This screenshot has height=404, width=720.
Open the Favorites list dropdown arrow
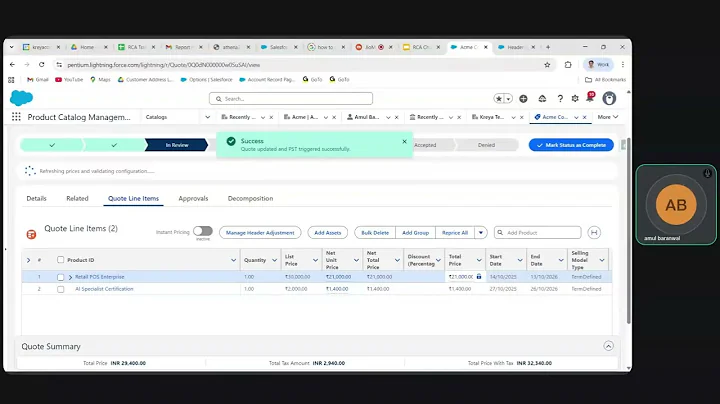(508, 99)
